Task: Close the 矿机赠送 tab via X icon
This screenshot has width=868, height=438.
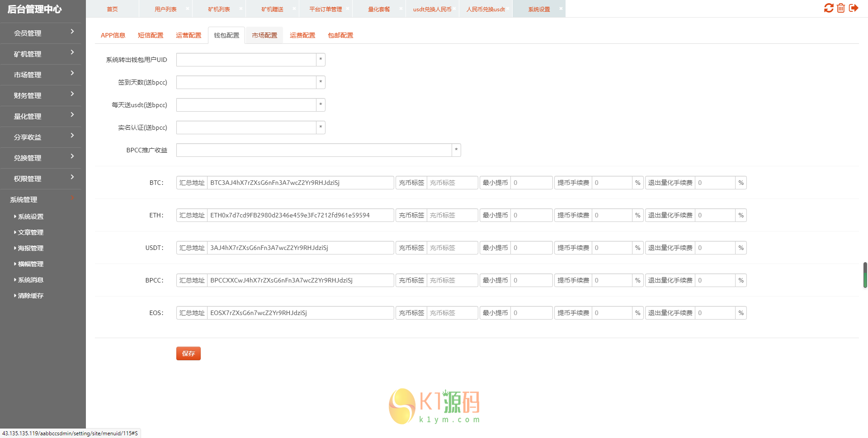Action: (294, 9)
